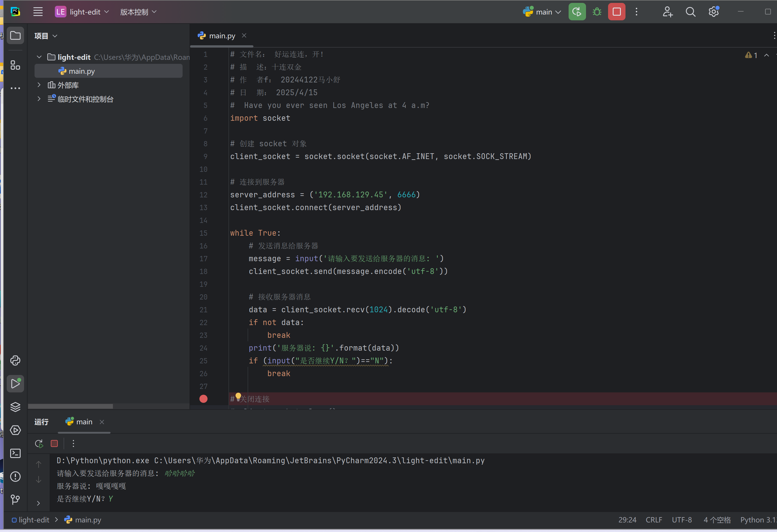The width and height of the screenshot is (777, 532).
Task: Open Search Everywhere magnifier icon
Action: pos(691,12)
